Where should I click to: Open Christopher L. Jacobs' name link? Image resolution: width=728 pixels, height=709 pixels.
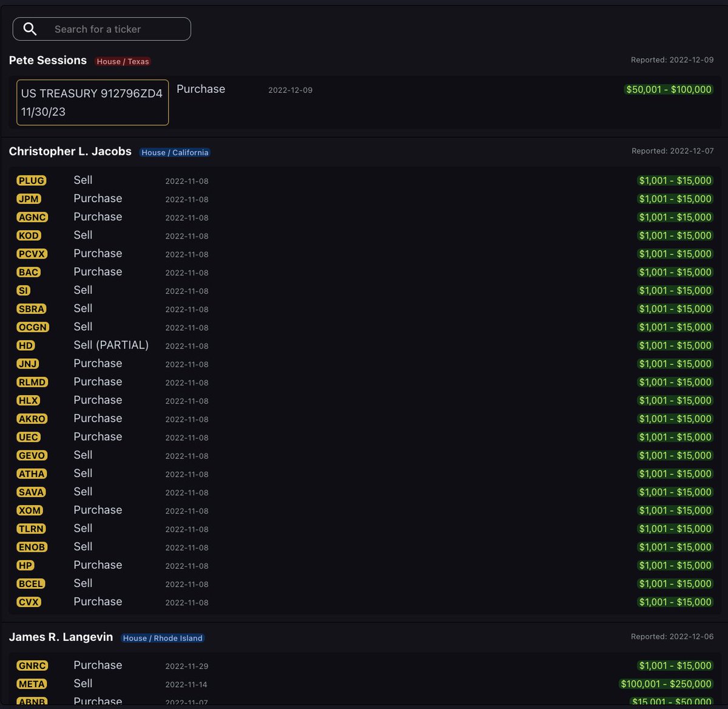[70, 151]
